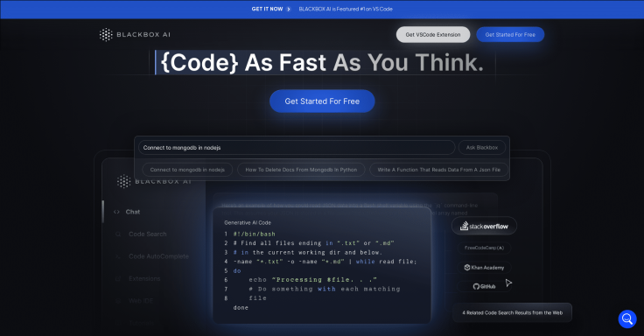Click '4 Related Code Search Results from the Web'
644x336 pixels.
(x=512, y=312)
